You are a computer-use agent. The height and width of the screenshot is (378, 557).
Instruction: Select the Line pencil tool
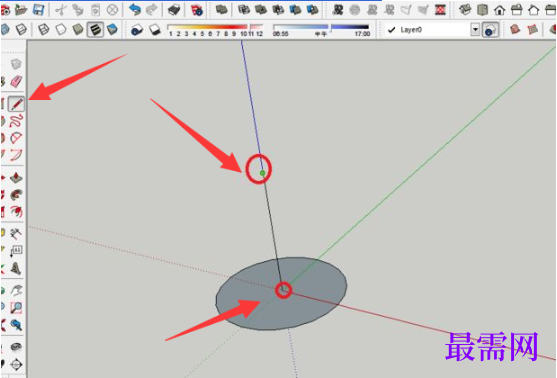click(16, 104)
